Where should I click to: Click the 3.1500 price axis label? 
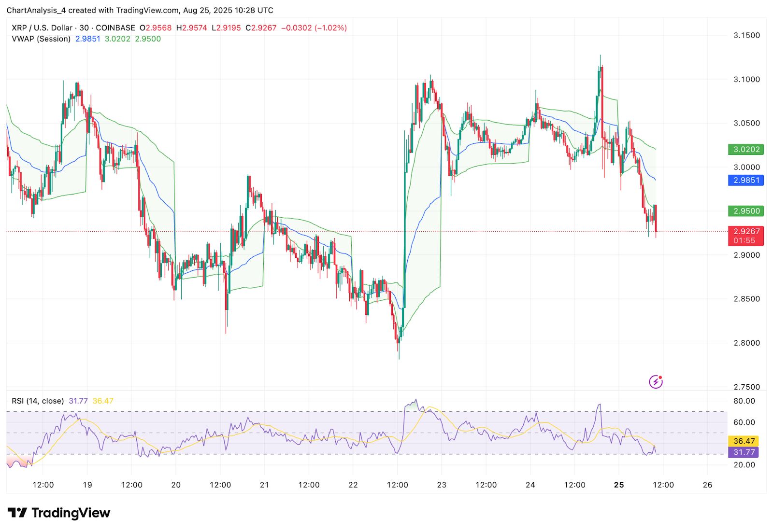coord(746,35)
